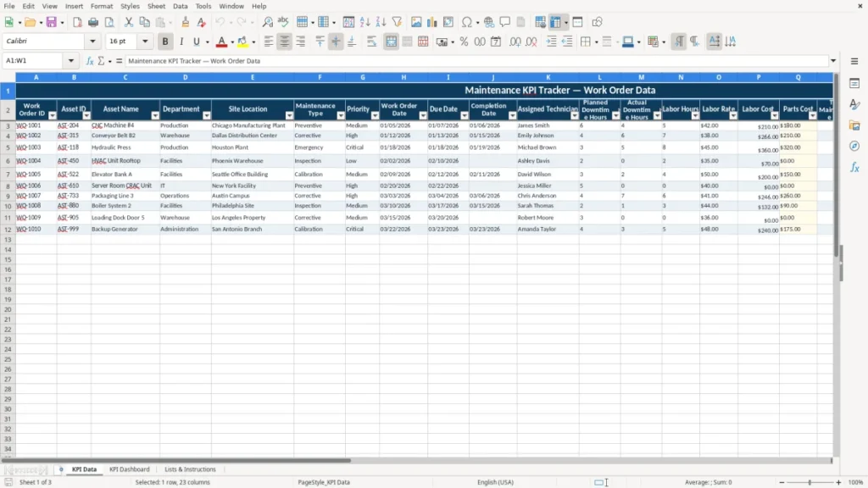Screen dimensions: 868x488
Task: Clear direct formatting
Action: [202, 22]
